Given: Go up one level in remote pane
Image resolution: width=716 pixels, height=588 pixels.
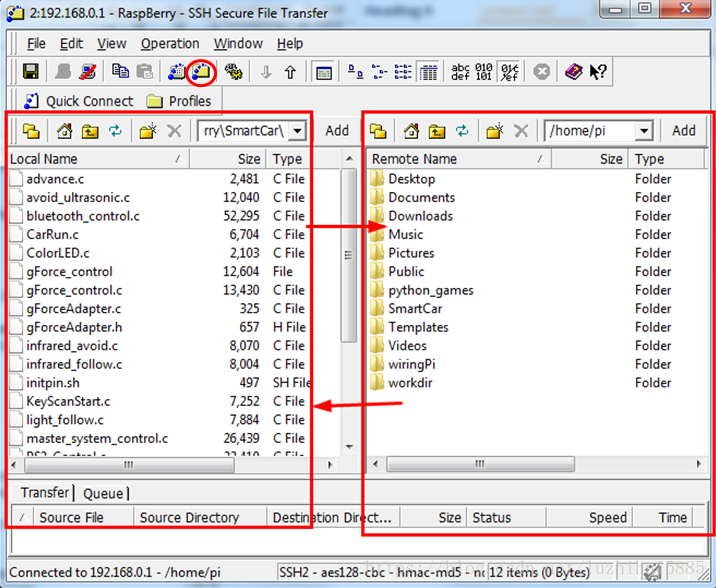Looking at the screenshot, I should [x=437, y=131].
